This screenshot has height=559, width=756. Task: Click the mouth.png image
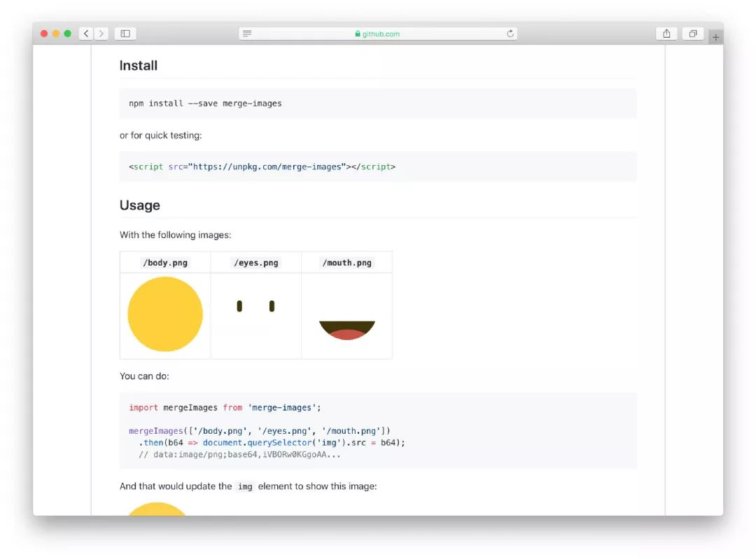click(347, 330)
